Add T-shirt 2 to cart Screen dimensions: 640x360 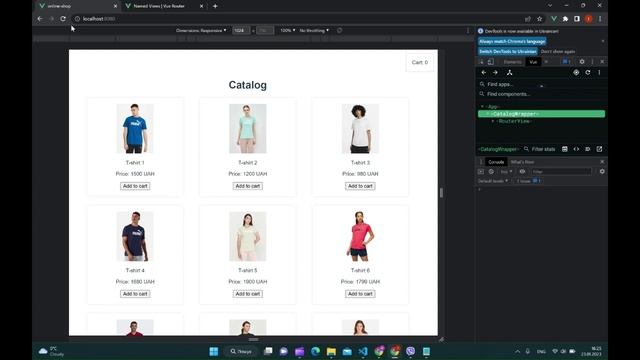coord(248,186)
